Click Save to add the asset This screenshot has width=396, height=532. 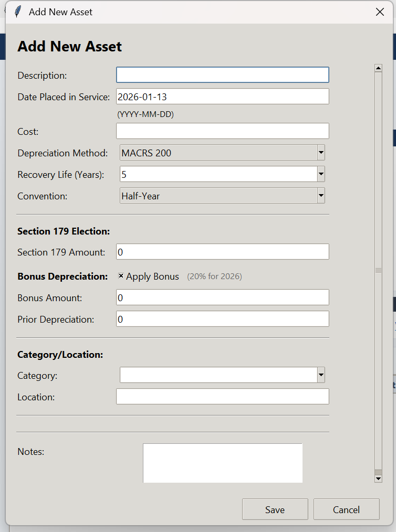coord(275,509)
